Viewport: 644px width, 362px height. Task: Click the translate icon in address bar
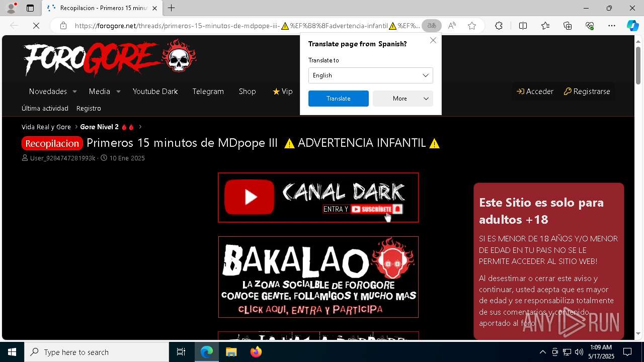coord(431,26)
